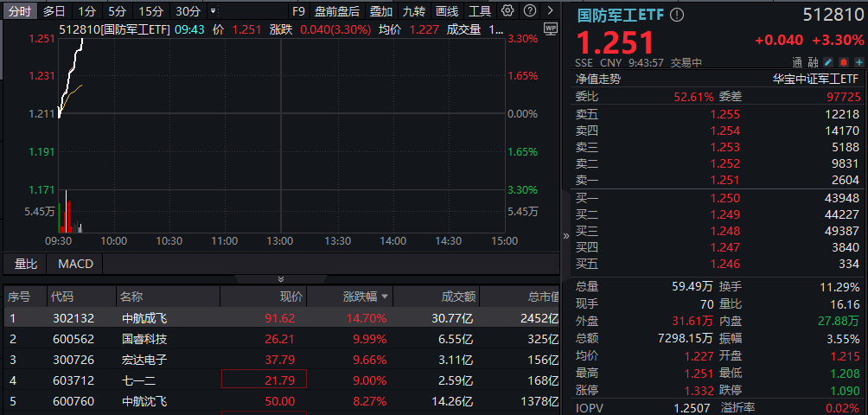This screenshot has height=415, width=868.
Task: Select the 1分 timeframe tab
Action: point(86,11)
